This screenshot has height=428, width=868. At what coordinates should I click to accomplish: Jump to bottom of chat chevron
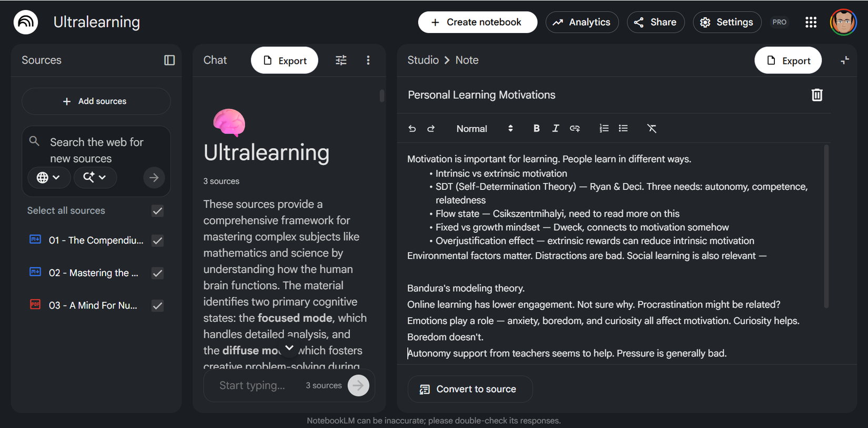click(289, 348)
